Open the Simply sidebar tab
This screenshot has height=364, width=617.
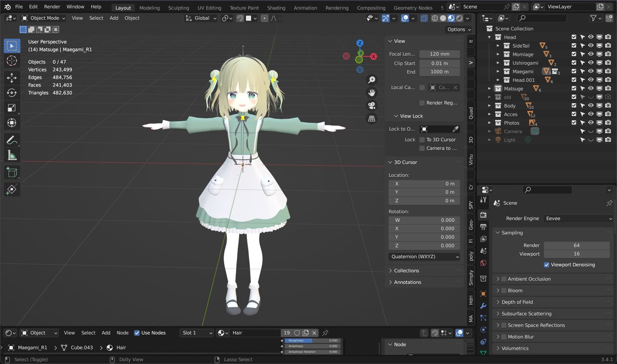coord(471,278)
